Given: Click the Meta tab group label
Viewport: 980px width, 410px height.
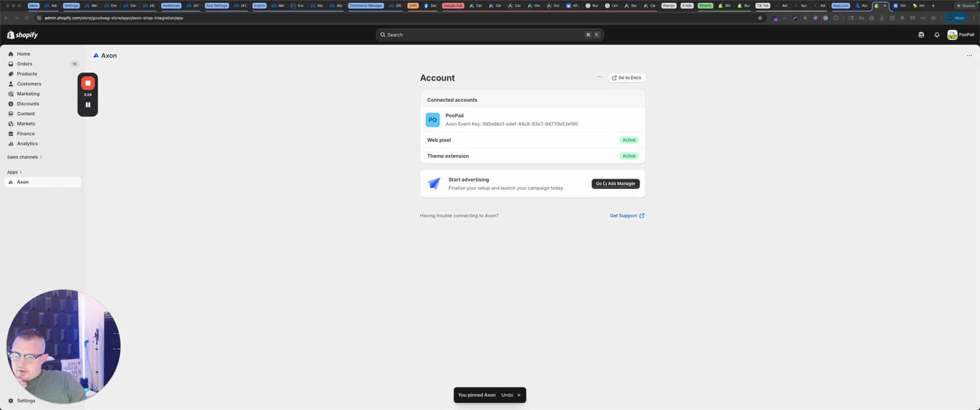Looking at the screenshot, I should tap(34, 6).
